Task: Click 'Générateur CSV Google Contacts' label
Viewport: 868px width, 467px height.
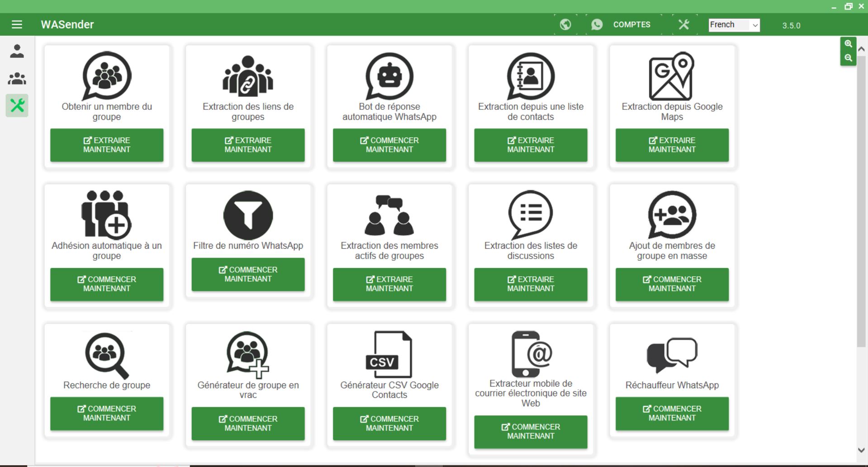Action: tap(389, 390)
